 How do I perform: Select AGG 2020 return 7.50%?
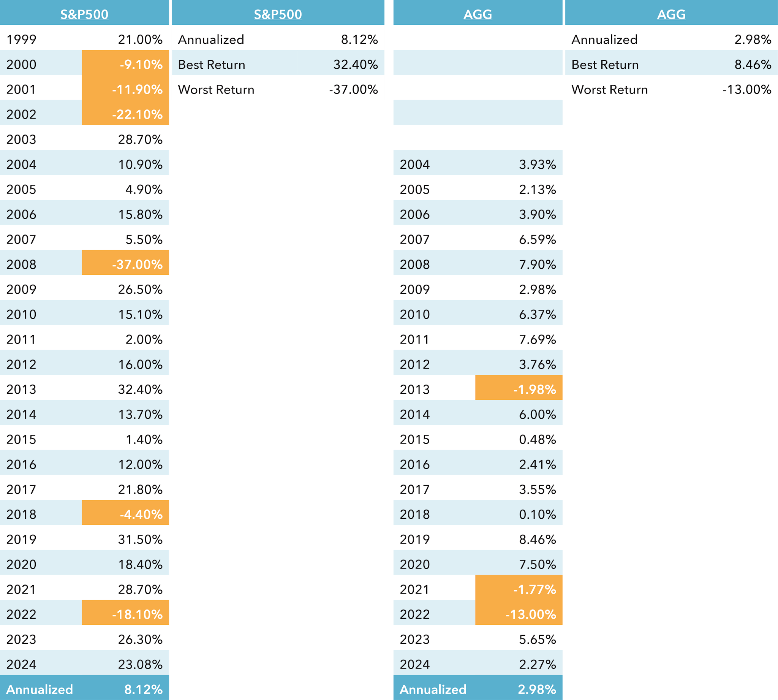[538, 565]
